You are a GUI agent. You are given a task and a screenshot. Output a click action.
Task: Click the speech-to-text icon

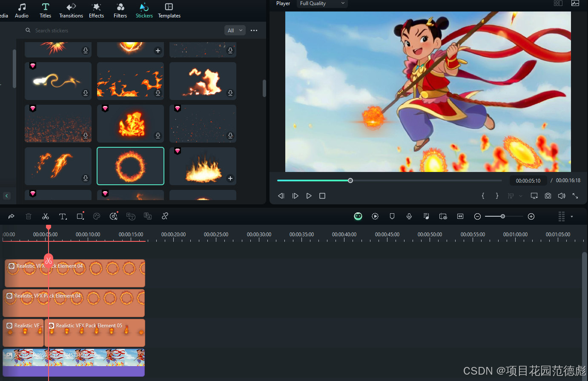131,216
